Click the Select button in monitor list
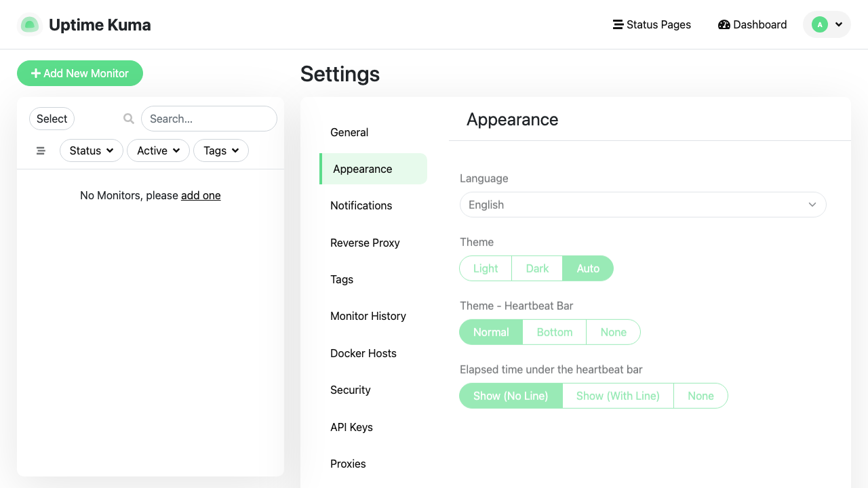 pyautogui.click(x=52, y=119)
